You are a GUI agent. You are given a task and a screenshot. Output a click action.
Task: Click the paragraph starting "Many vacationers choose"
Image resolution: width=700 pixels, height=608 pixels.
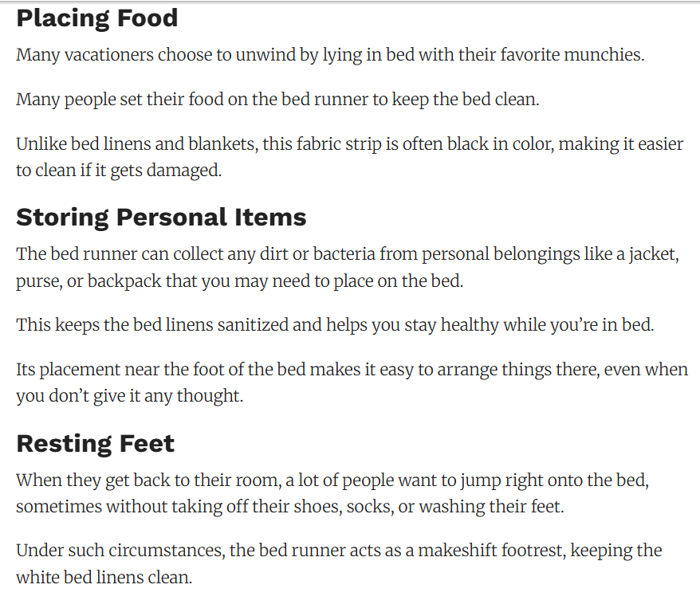[330, 56]
